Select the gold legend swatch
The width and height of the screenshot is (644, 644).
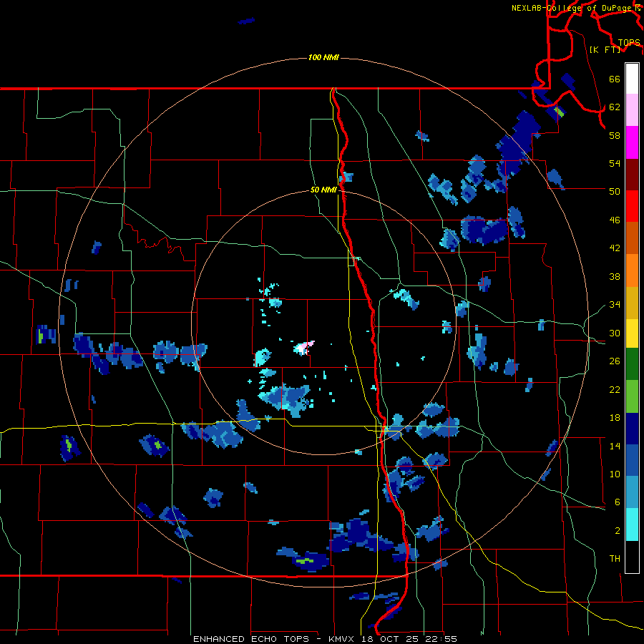pos(632,303)
